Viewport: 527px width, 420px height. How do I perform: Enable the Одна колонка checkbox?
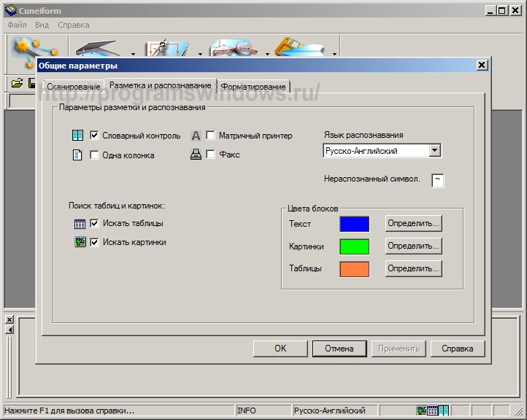pyautogui.click(x=94, y=155)
